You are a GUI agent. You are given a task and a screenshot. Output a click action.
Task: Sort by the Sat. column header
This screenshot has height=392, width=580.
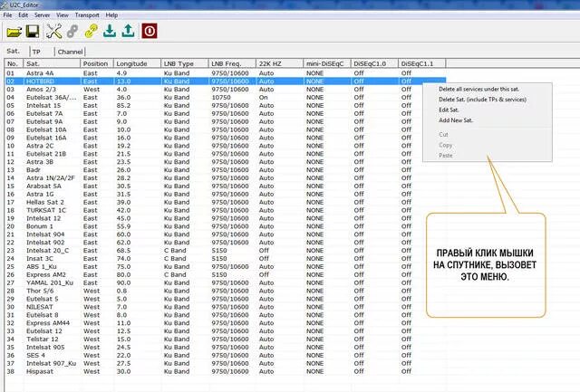52,63
